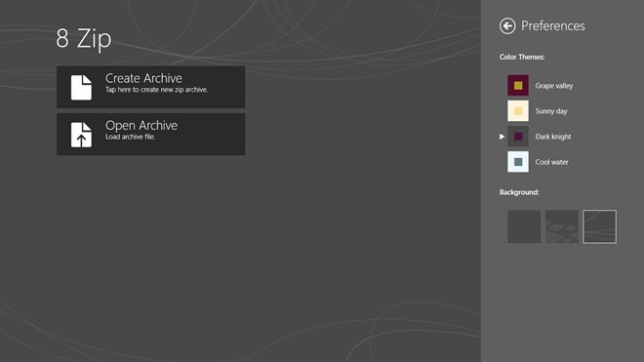Go back using the Preferences back arrow
This screenshot has height=362, width=644.
tap(507, 26)
